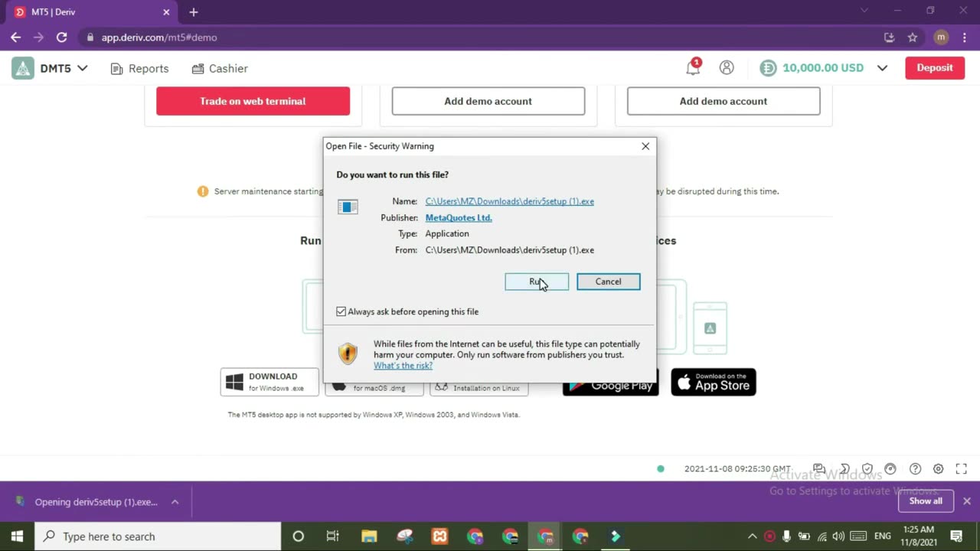Viewport: 980px width, 551px height.
Task: Click the Deriv DMT5 logo icon
Action: pyautogui.click(x=23, y=68)
